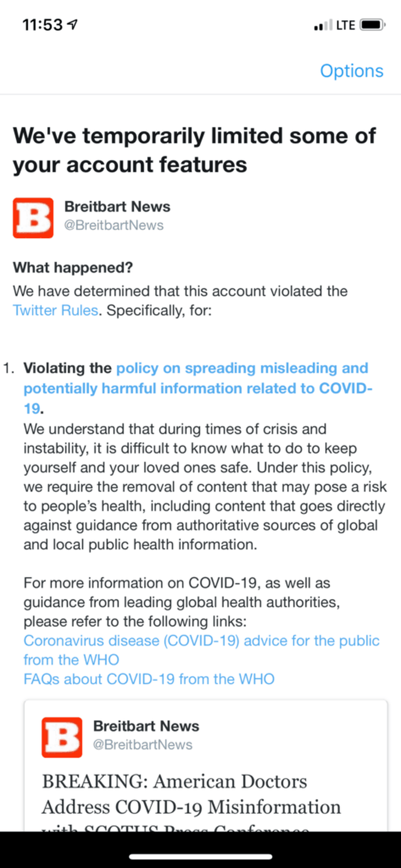Viewport: 401px width, 868px height.
Task: Tap the Breitbart News logo under the heading
Action: click(x=33, y=218)
